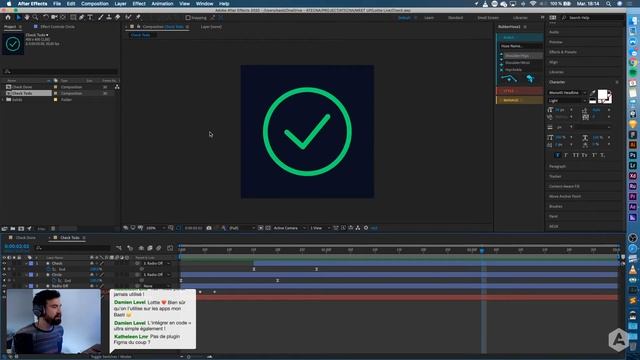Select the Hand tool
This screenshot has height=360, width=640.
pyautogui.click(x=27, y=18)
